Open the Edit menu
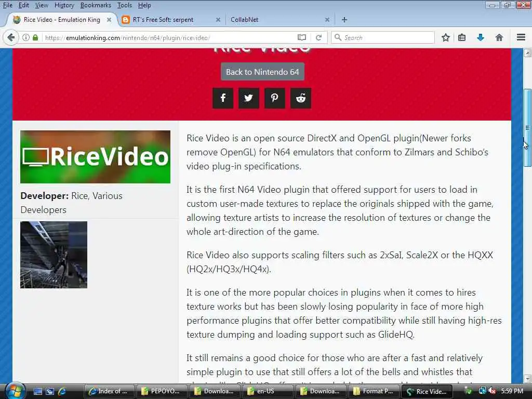Image resolution: width=532 pixels, height=399 pixels. click(23, 5)
